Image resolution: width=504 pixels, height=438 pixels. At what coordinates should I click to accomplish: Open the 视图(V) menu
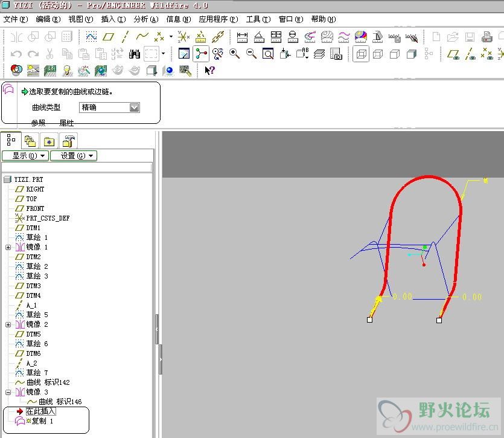[81, 19]
